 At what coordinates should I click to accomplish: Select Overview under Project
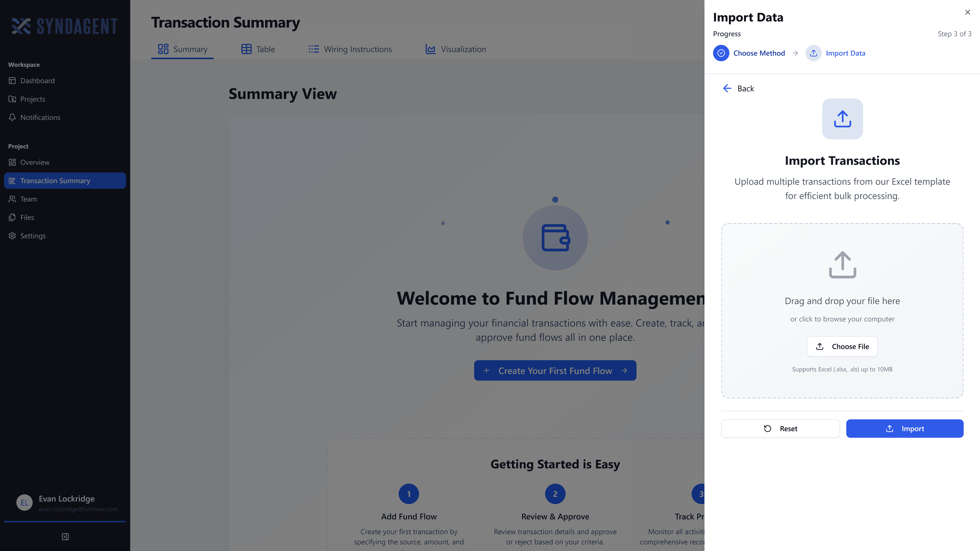click(x=65, y=162)
